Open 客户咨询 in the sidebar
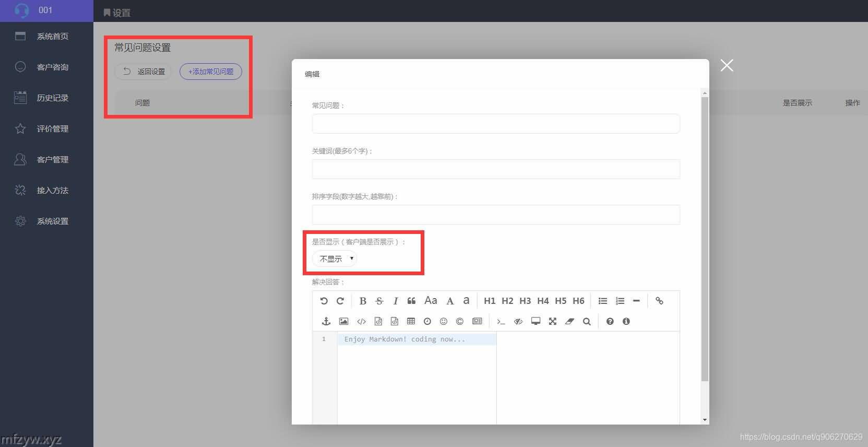The width and height of the screenshot is (868, 447). tap(52, 67)
